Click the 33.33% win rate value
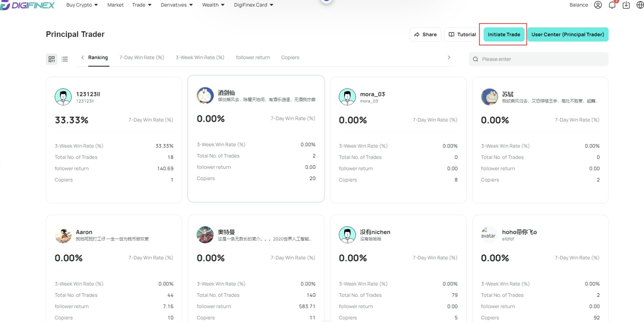The height and width of the screenshot is (322, 644). pyautogui.click(x=71, y=120)
